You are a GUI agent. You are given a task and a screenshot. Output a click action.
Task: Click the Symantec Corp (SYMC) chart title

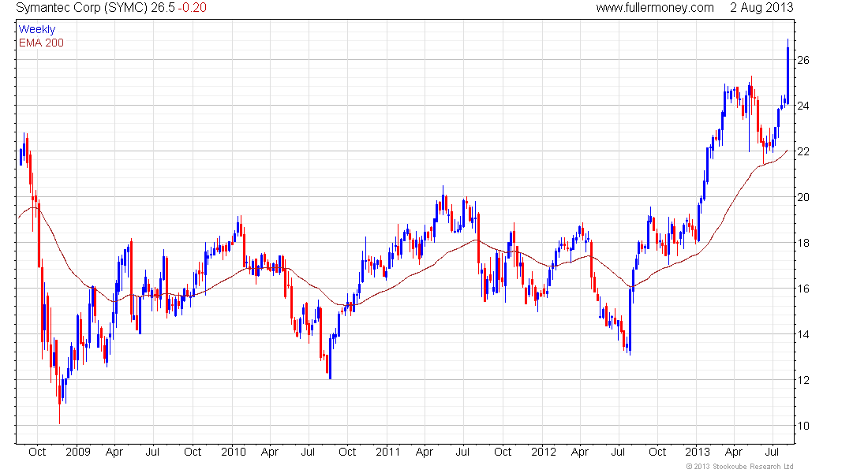click(x=82, y=8)
